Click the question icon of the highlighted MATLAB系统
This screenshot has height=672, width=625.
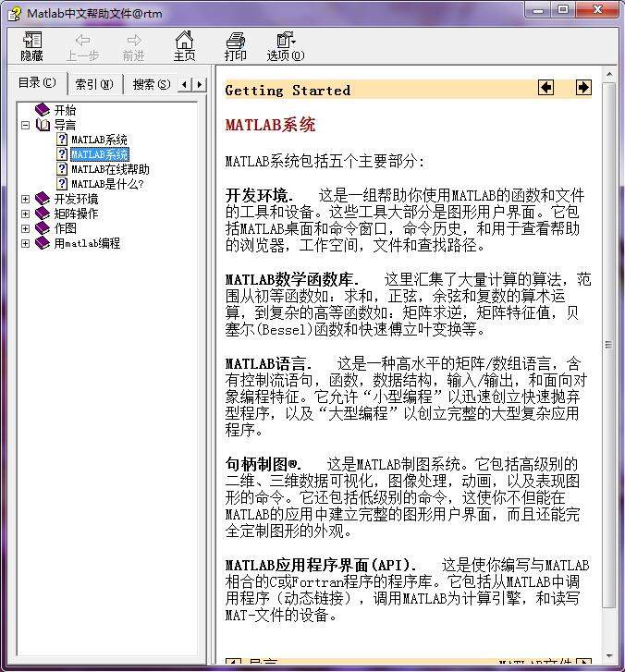[x=62, y=153]
